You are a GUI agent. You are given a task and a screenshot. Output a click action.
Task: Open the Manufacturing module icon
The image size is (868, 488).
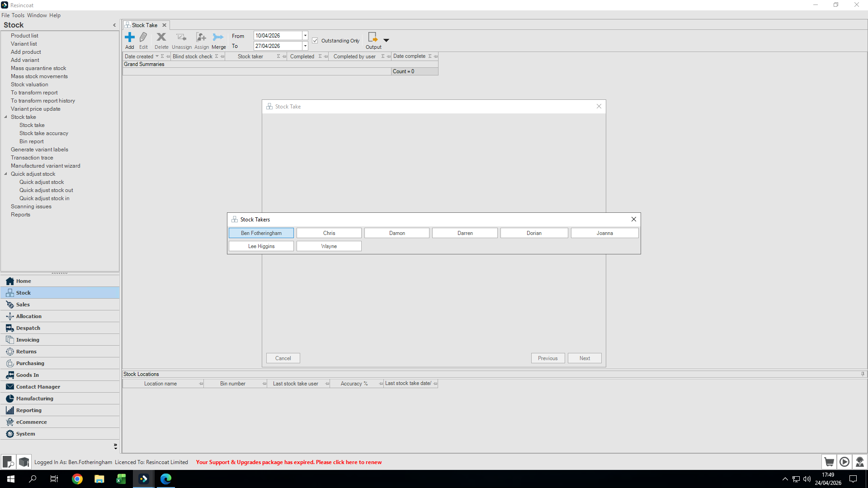pos(10,399)
